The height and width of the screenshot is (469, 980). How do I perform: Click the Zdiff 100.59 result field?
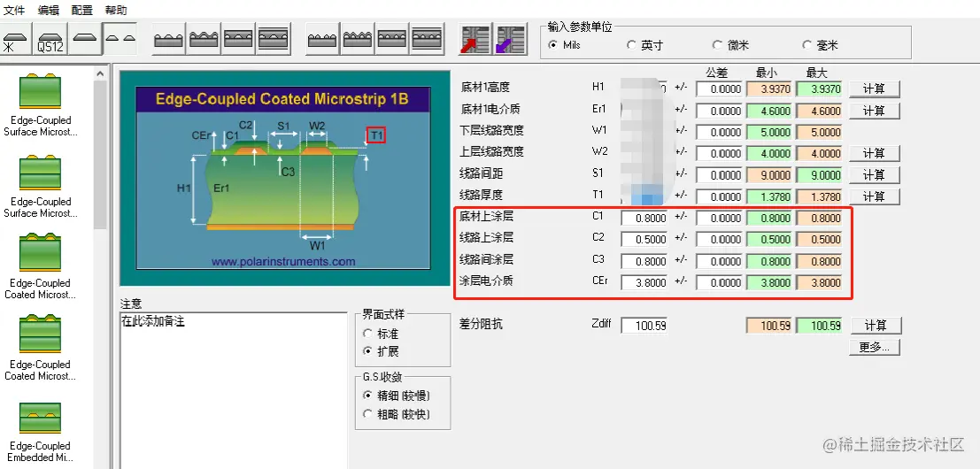[644, 326]
